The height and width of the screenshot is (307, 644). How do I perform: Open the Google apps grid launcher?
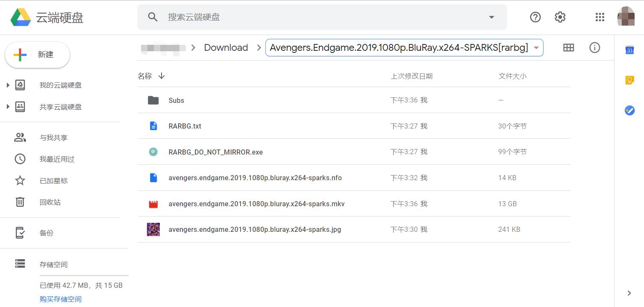pyautogui.click(x=600, y=17)
